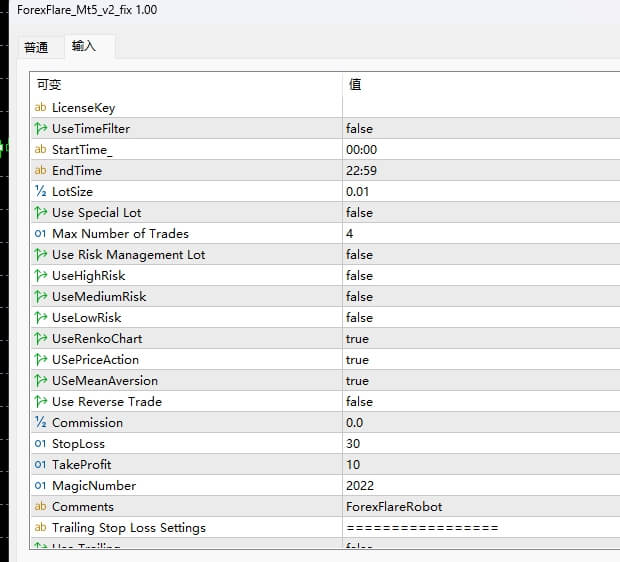Click the integer icon beside Max Number of Trades
This screenshot has width=620, height=562.
click(x=41, y=234)
